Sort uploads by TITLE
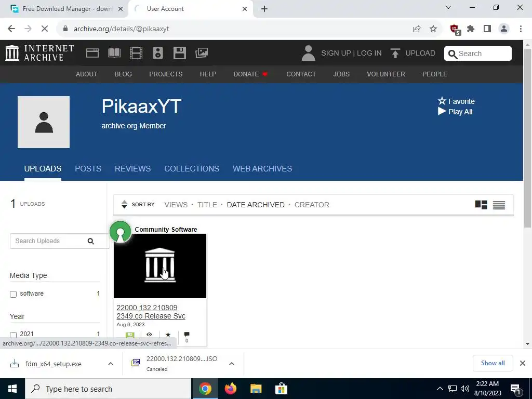 (x=207, y=205)
